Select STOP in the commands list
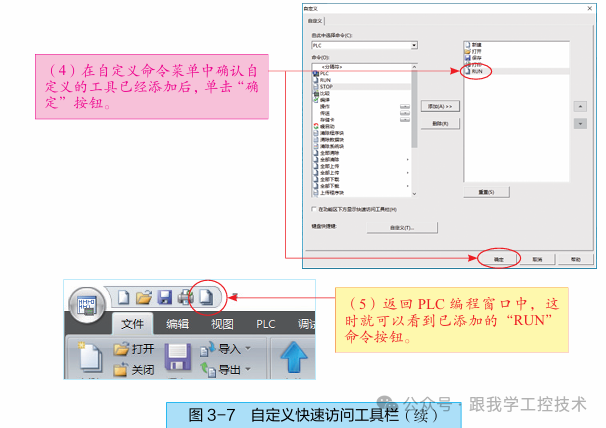Screen dimensions: 606x428 [x=362, y=87]
